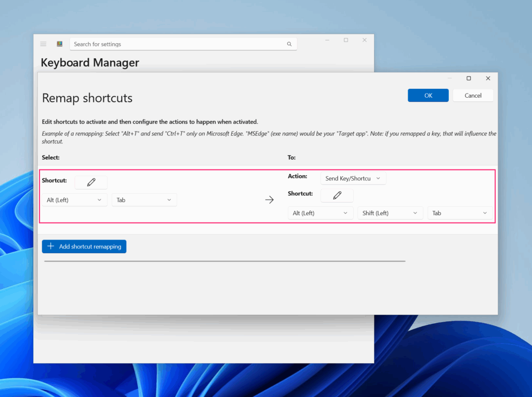This screenshot has width=532, height=397.
Task: Close the Remap shortcuts window
Action: click(488, 78)
